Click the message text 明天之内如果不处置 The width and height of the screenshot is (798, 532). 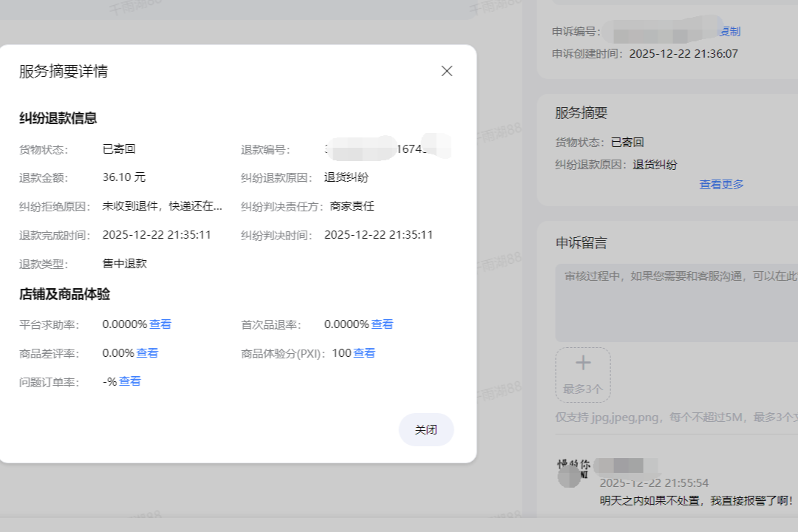[x=695, y=501]
